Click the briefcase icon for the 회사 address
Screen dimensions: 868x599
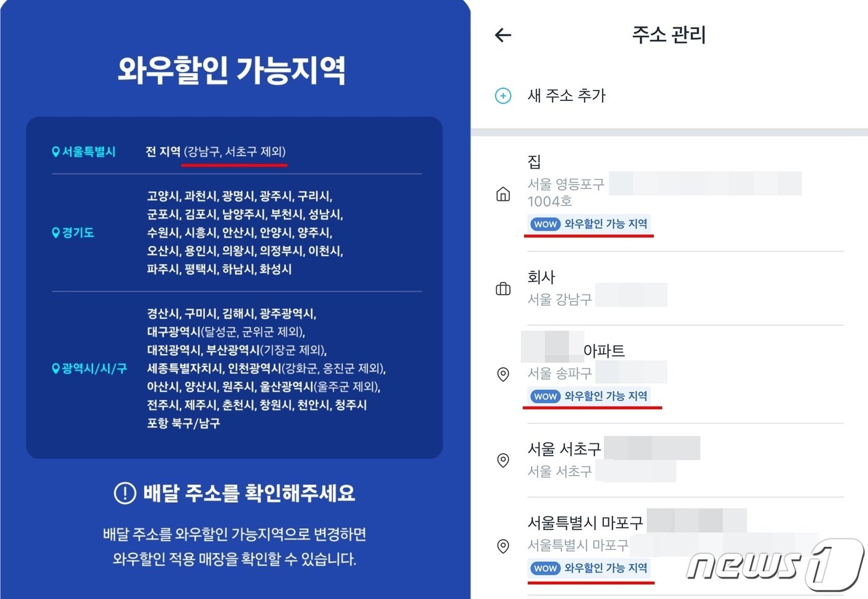click(503, 288)
